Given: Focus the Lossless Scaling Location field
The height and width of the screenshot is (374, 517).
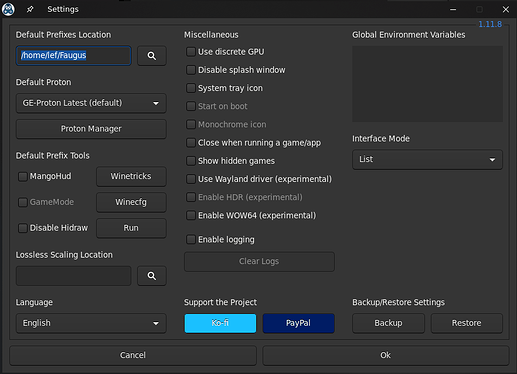Looking at the screenshot, I should point(74,276).
